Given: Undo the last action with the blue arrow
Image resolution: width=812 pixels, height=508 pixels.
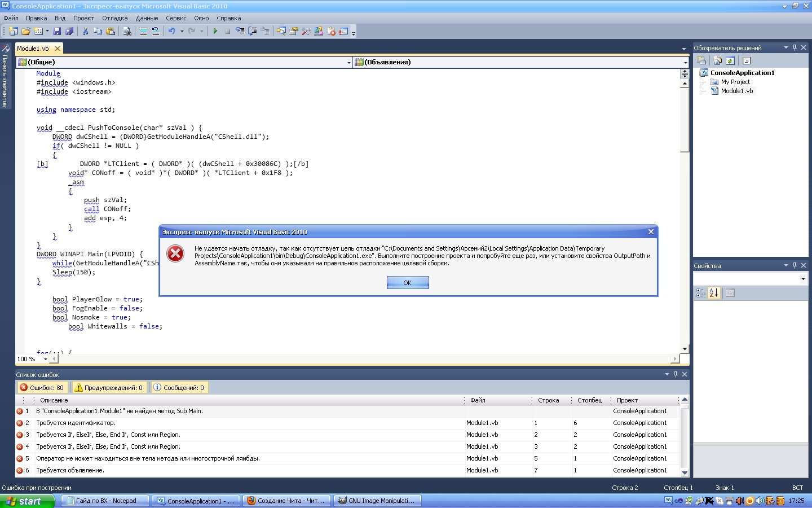Looking at the screenshot, I should pyautogui.click(x=172, y=32).
